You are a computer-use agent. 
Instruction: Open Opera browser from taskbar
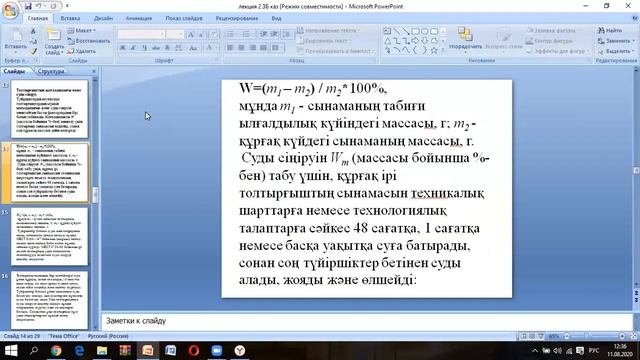194,351
